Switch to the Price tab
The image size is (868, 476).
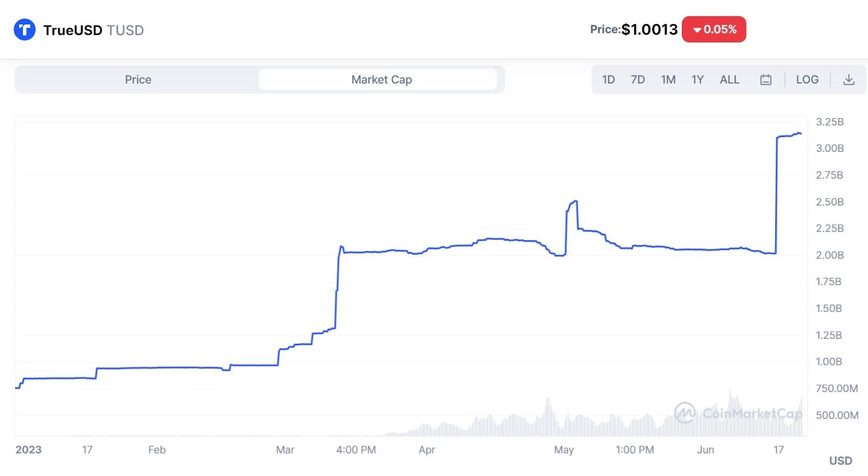(138, 80)
